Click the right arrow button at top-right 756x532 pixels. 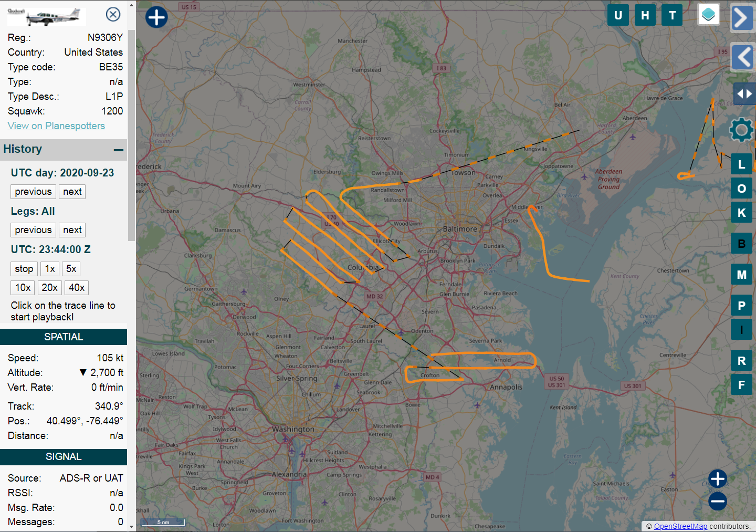click(x=741, y=18)
